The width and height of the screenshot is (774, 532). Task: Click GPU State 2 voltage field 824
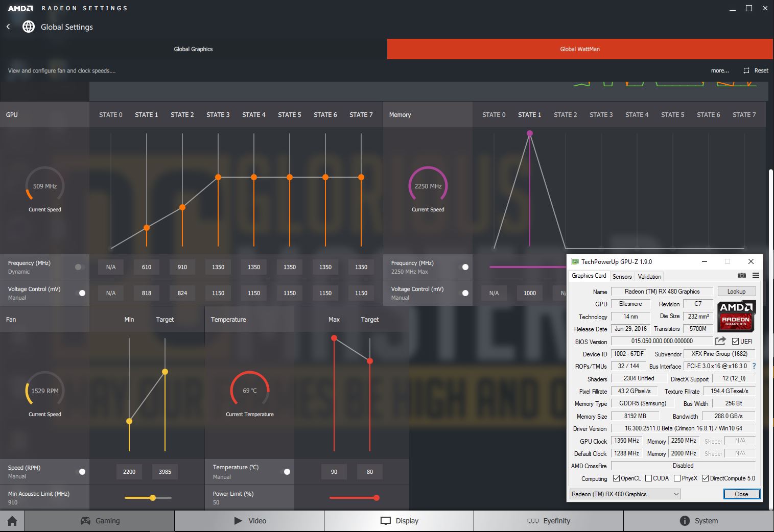click(182, 293)
